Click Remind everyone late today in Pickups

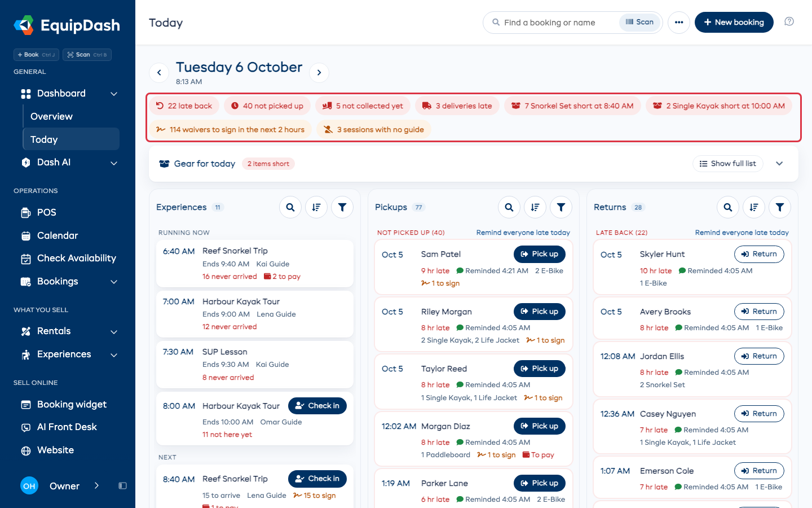pyautogui.click(x=523, y=233)
